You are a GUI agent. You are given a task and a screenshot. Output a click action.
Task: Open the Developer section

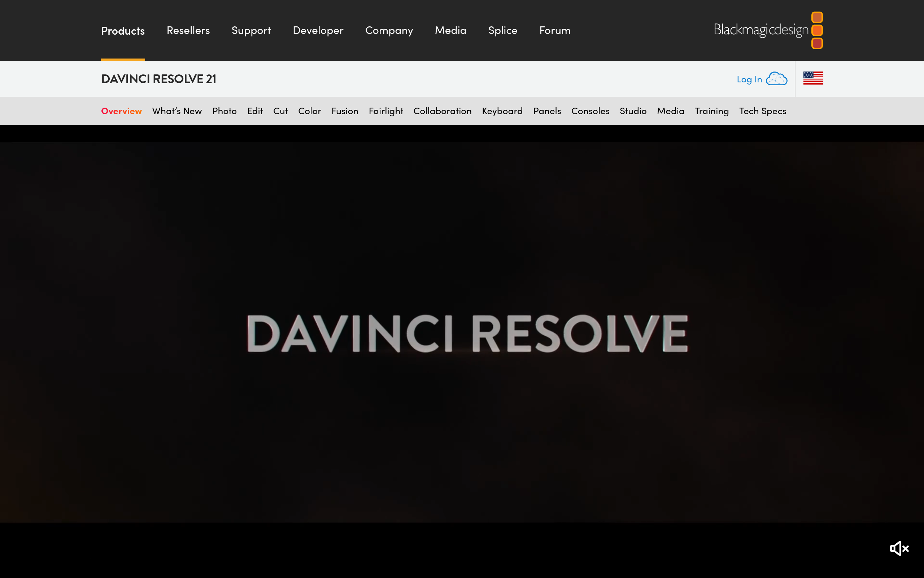318,31
